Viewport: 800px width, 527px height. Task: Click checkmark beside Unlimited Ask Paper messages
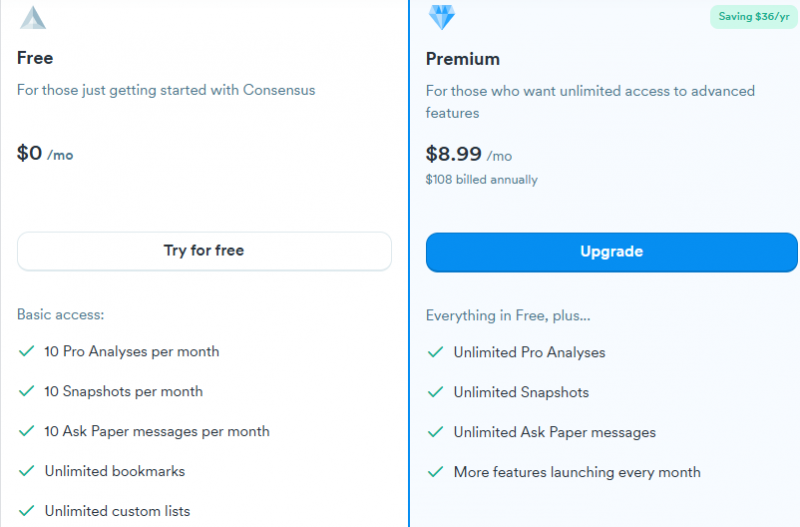pos(435,432)
